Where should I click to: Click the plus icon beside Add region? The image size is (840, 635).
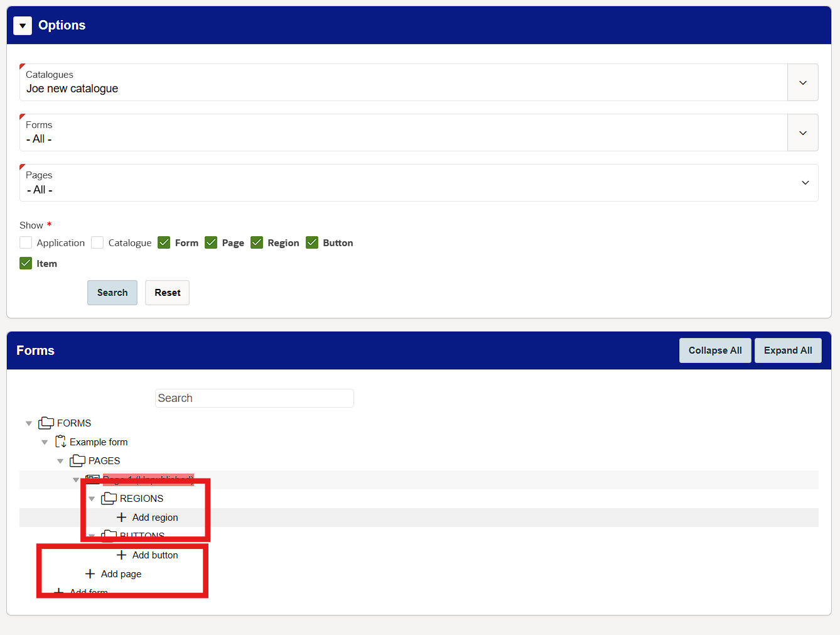pyautogui.click(x=121, y=517)
